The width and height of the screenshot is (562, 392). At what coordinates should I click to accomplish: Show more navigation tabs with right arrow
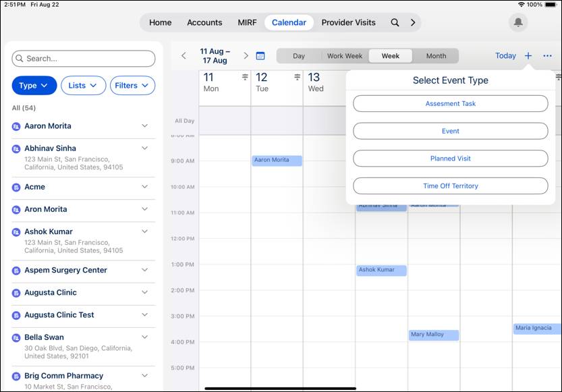(x=413, y=22)
